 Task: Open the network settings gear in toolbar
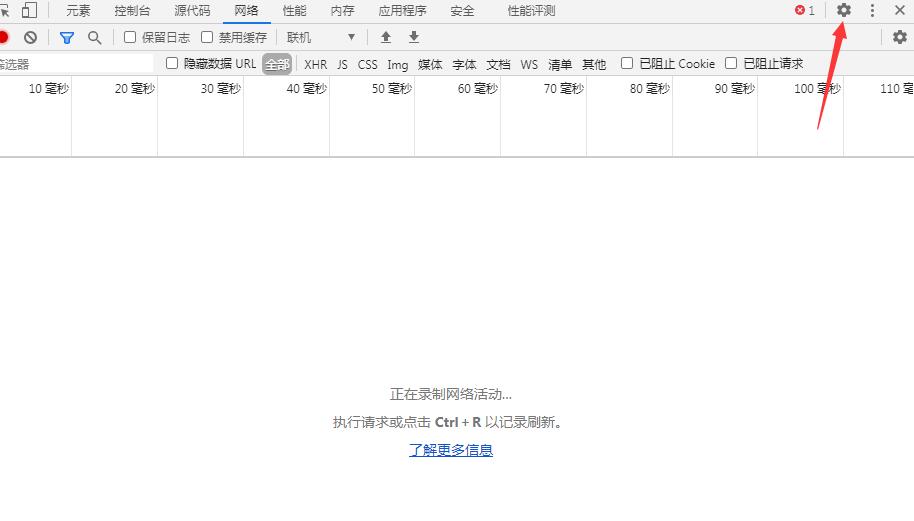pyautogui.click(x=899, y=37)
